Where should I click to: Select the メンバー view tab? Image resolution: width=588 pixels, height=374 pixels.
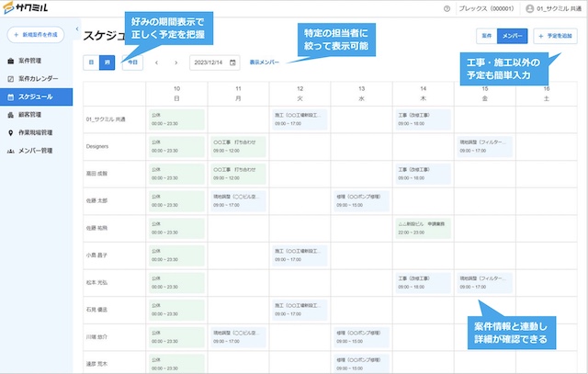tap(511, 36)
